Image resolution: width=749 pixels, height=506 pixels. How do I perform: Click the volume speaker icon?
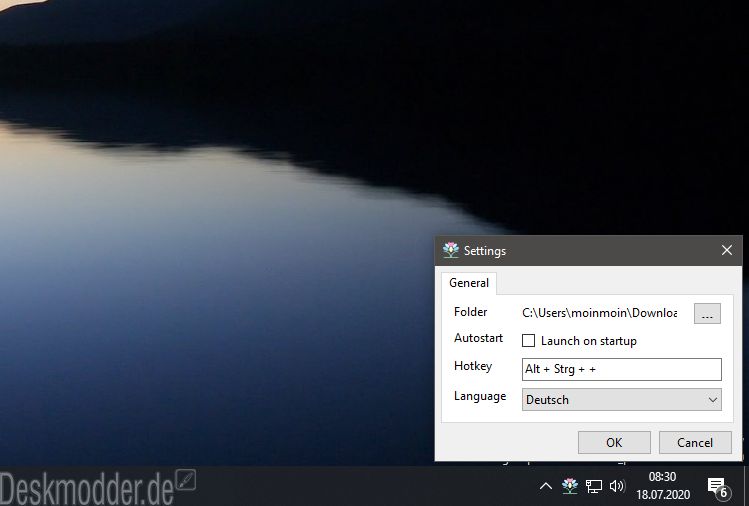(617, 486)
